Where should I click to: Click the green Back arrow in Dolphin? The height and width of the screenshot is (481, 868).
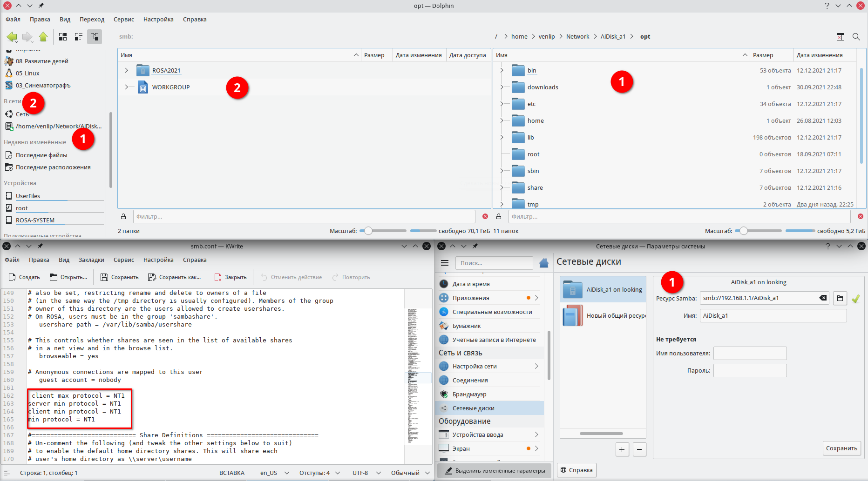click(12, 37)
